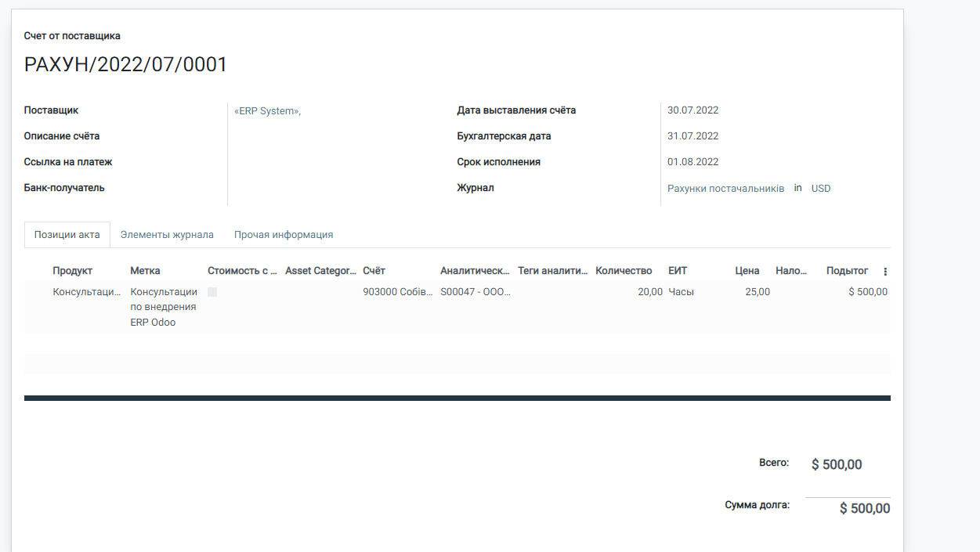Click the Цена column header
This screenshot has width=980, height=552.
coord(747,271)
